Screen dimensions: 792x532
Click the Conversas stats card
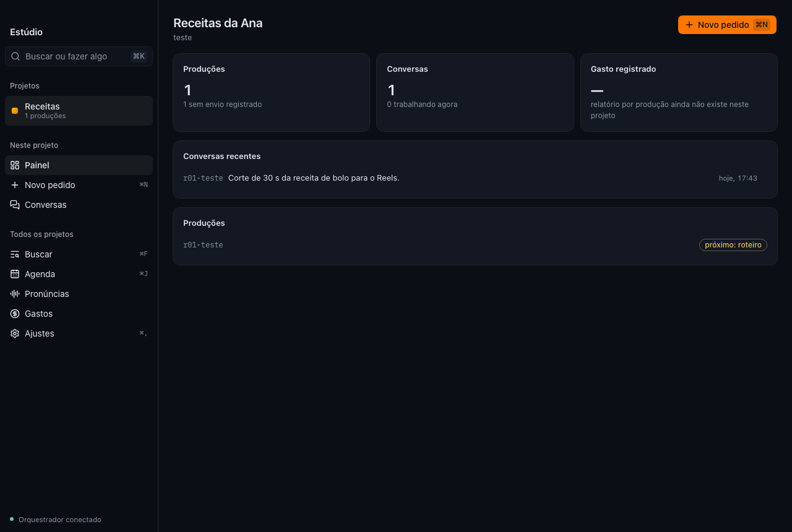click(x=475, y=92)
